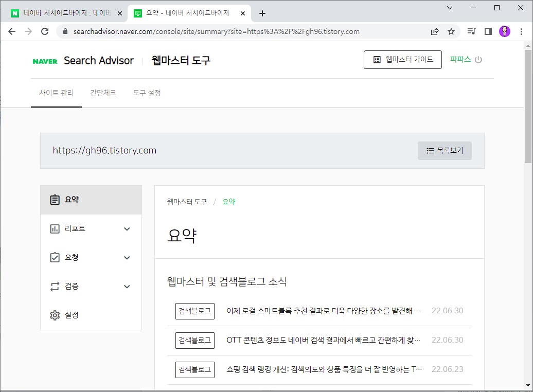Click the lock icon in the address bar
This screenshot has height=392, width=533.
(65, 31)
